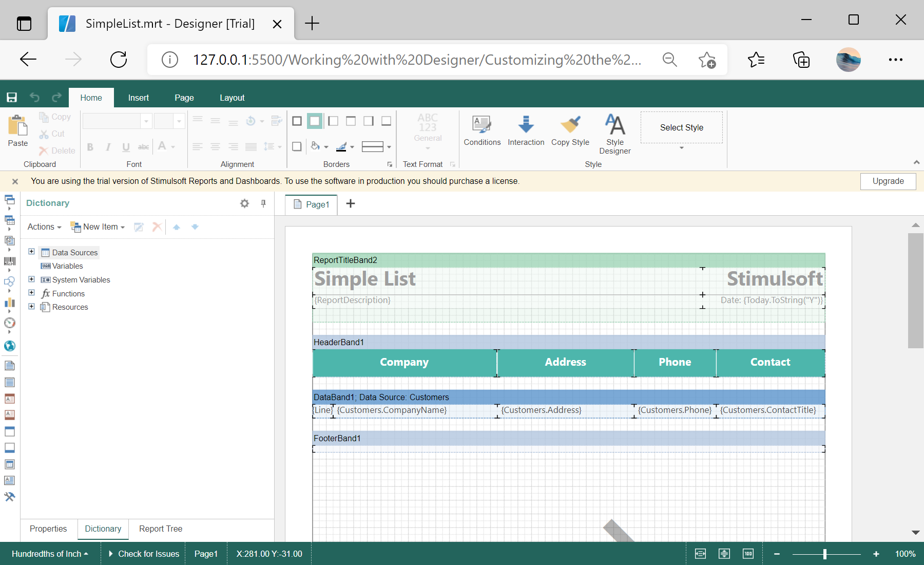The height and width of the screenshot is (565, 924).
Task: Dismiss the trial version notice
Action: click(15, 181)
